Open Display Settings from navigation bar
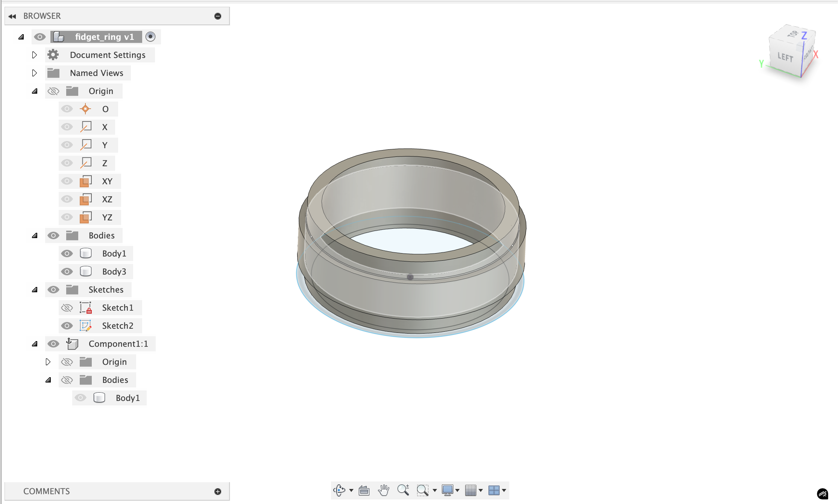This screenshot has width=838, height=504. coord(448,490)
